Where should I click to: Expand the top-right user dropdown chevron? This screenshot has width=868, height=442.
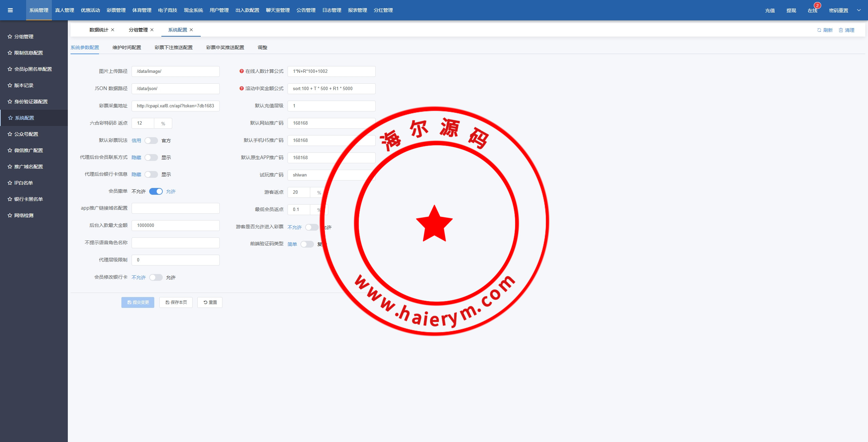pos(859,10)
